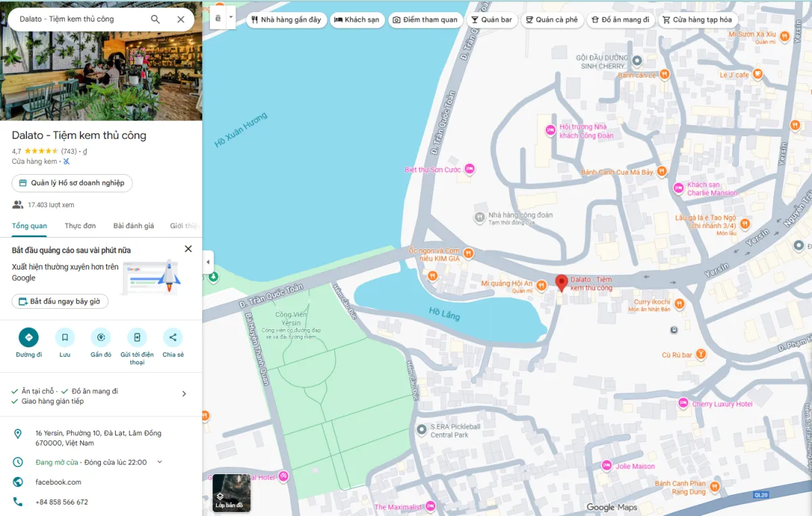The width and height of the screenshot is (812, 516).
Task: Click Bánh Canh Phan Rang Dung marker
Action: coord(715,488)
